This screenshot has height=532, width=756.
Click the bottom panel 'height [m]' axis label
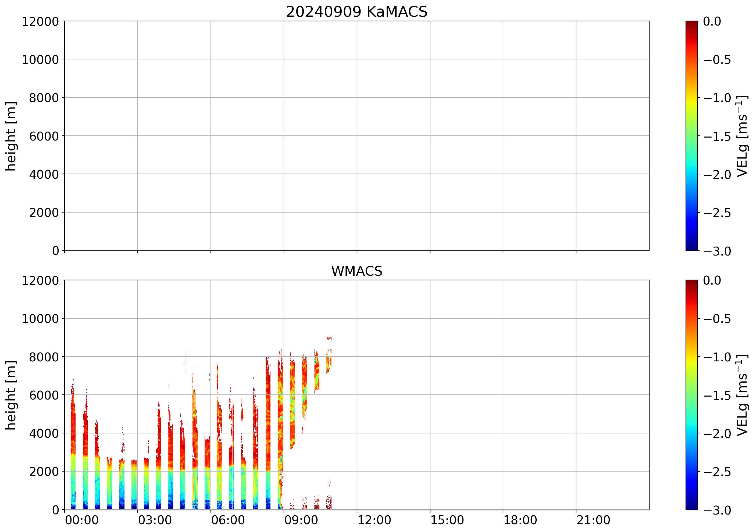[11, 395]
